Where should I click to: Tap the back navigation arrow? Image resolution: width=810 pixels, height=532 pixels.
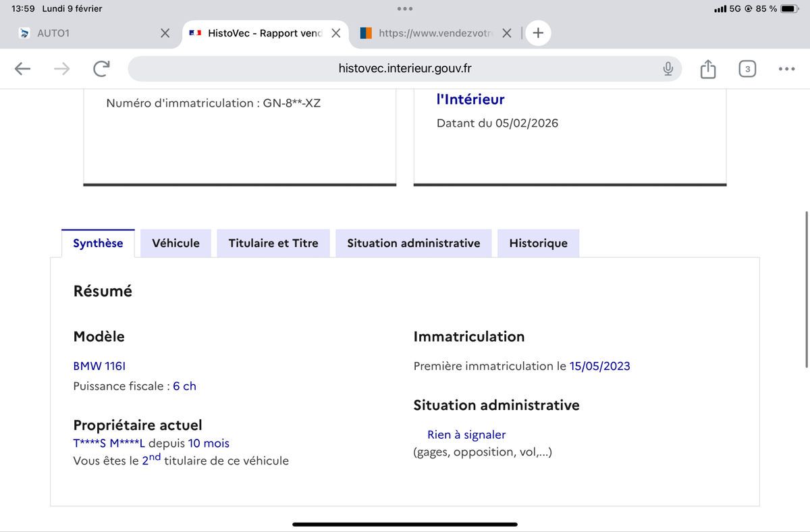click(x=22, y=68)
